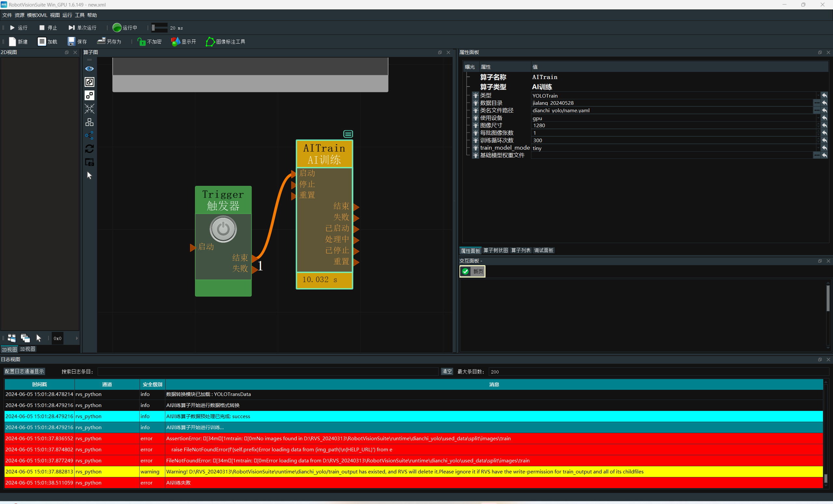Click the screenshot capture icon in graph sidebar
833x504 pixels.
click(89, 162)
